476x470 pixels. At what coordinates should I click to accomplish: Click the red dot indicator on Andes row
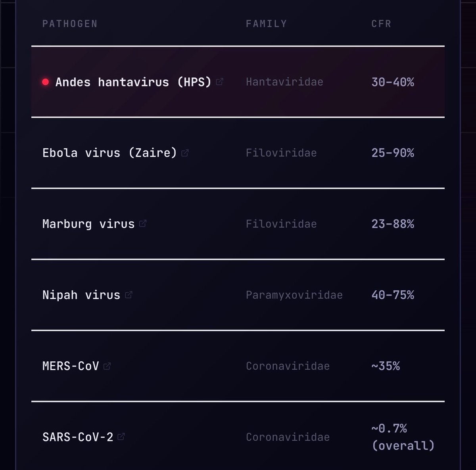[46, 82]
